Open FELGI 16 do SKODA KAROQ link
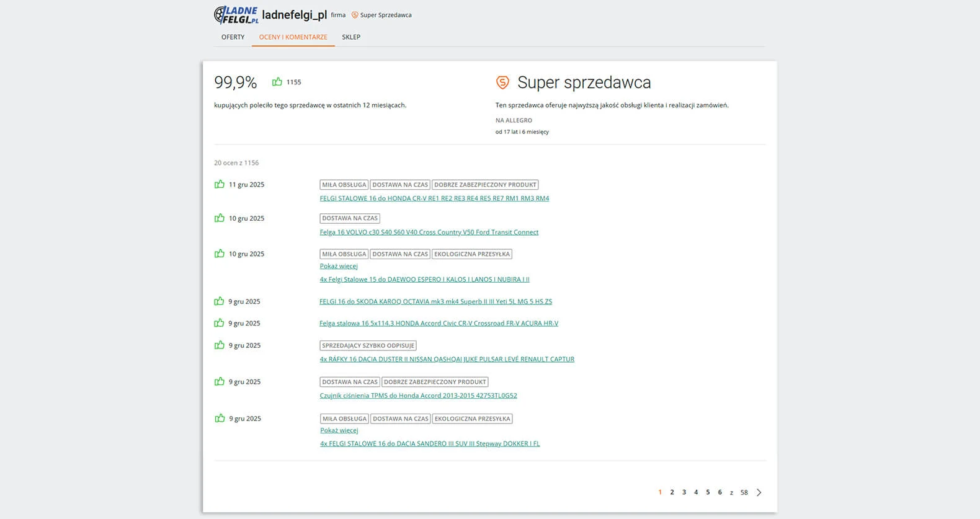980x519 pixels. 435,302
